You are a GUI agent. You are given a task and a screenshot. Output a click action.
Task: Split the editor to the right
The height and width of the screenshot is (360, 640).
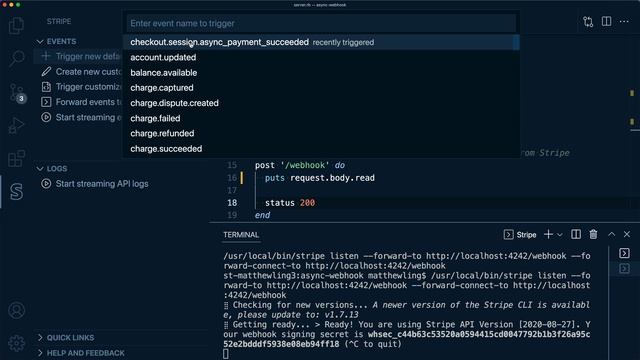pyautogui.click(x=607, y=21)
